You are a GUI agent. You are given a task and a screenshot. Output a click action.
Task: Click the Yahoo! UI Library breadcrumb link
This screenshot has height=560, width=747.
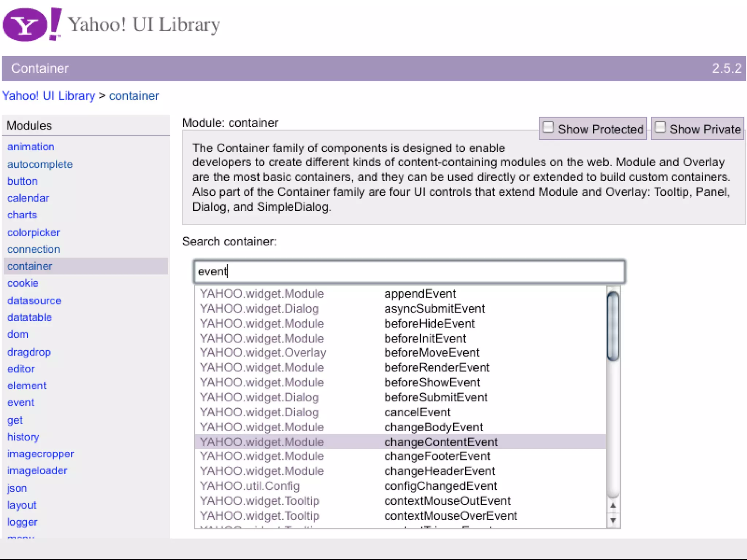49,96
